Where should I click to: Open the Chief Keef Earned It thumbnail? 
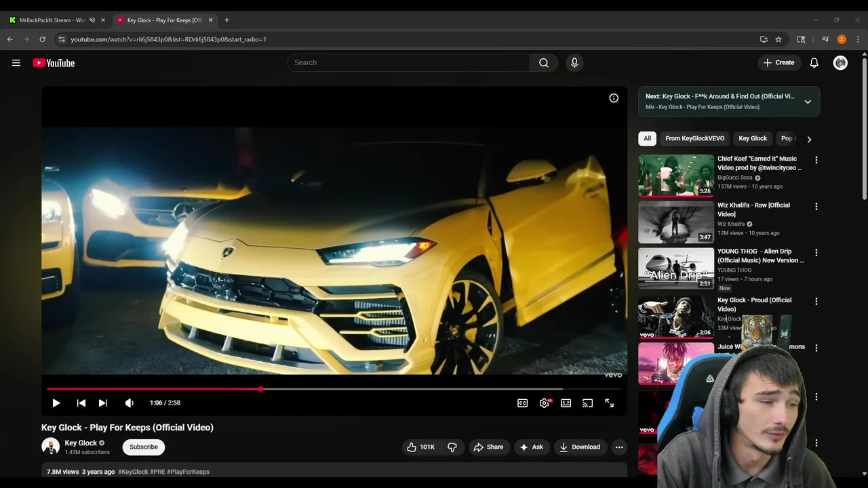(676, 176)
